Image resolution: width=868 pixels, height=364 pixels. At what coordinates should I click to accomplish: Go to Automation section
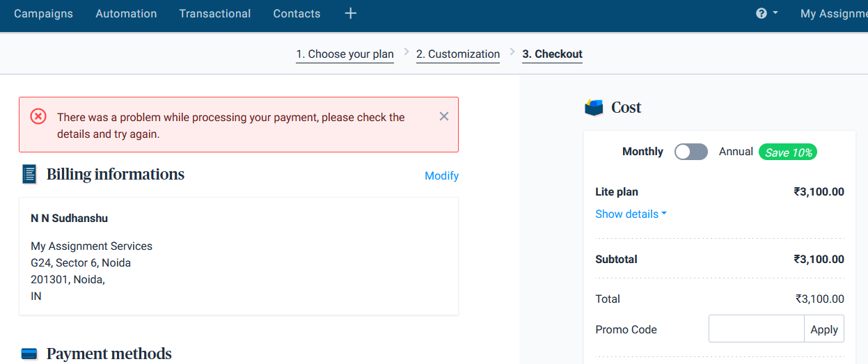(126, 13)
